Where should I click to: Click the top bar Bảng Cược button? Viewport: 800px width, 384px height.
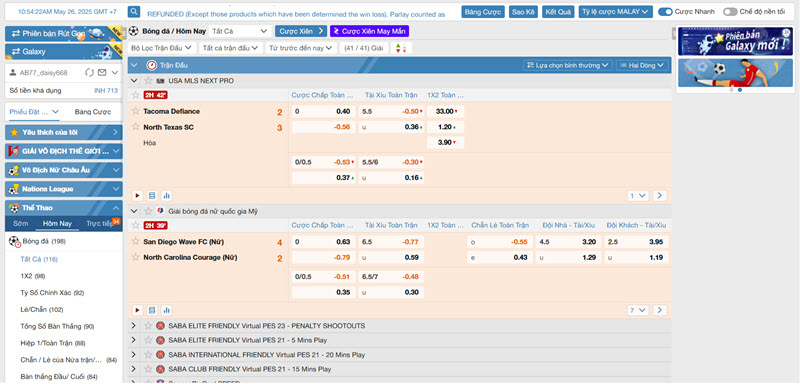point(483,12)
